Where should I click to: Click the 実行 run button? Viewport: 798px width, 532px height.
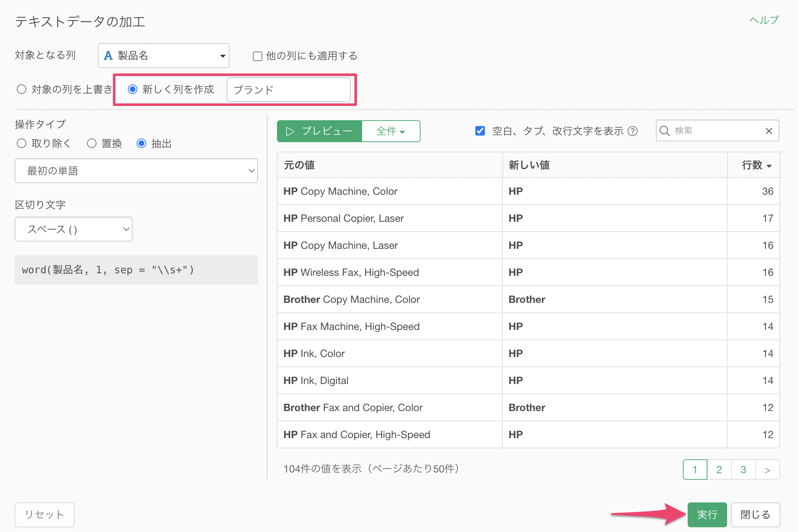[x=707, y=514]
